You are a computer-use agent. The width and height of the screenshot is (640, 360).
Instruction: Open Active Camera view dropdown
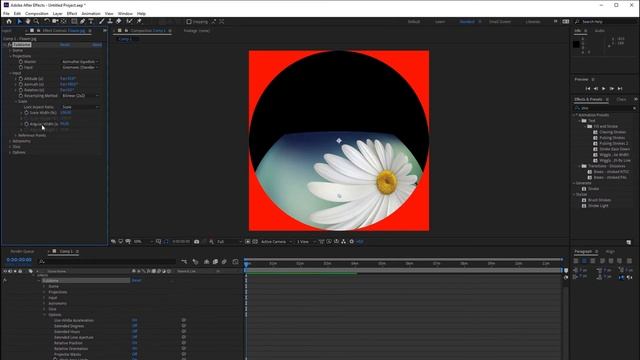click(x=276, y=242)
